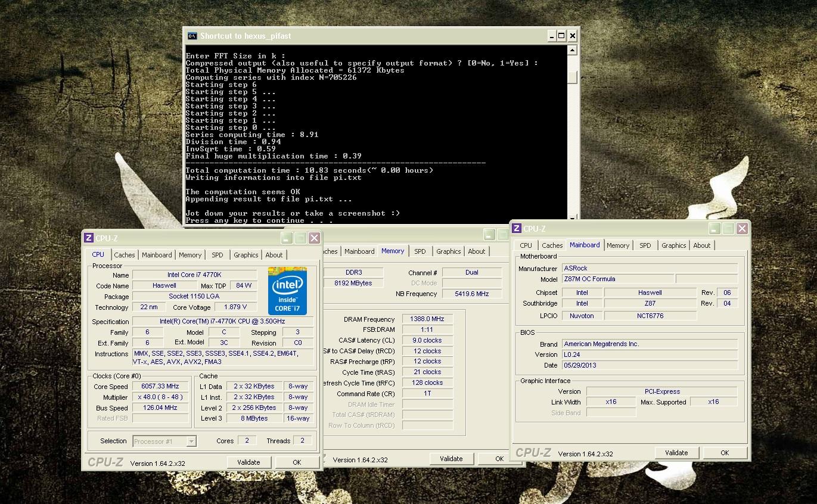Switch to Mainboard tab in left CPU-Z window

point(157,255)
